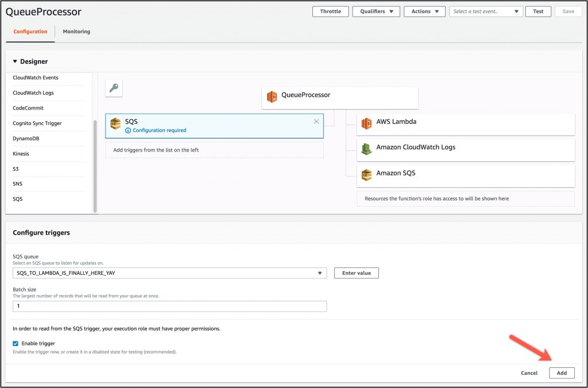Switch to the Configuration tab
The image size is (588, 388).
pyautogui.click(x=30, y=32)
